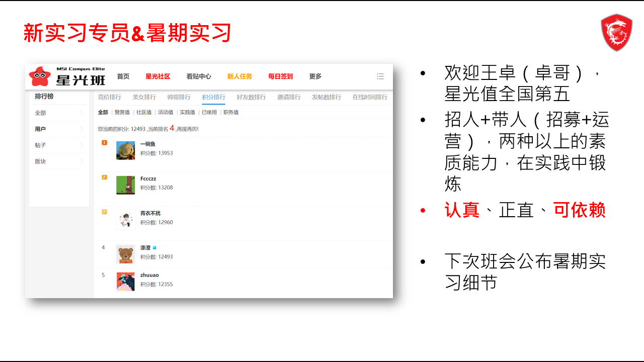Select the 积分排行 tab
This screenshot has width=644, height=362.
[x=213, y=97]
